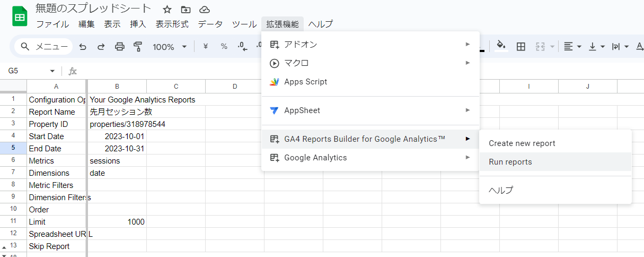The width and height of the screenshot is (644, 257).
Task: Click the merge cells icon
Action: coord(541,47)
